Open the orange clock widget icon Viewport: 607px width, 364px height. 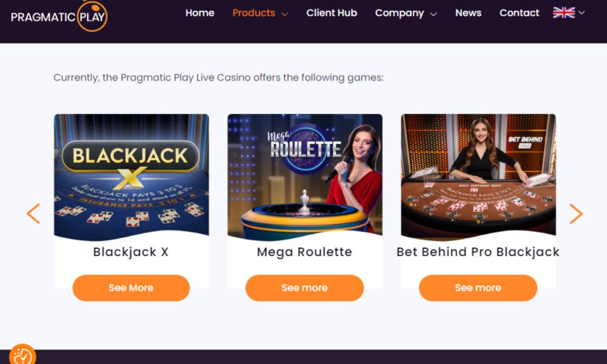tap(22, 355)
